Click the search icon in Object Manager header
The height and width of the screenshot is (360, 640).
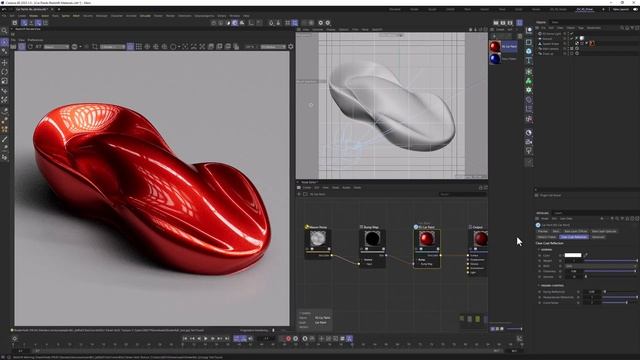[622, 28]
